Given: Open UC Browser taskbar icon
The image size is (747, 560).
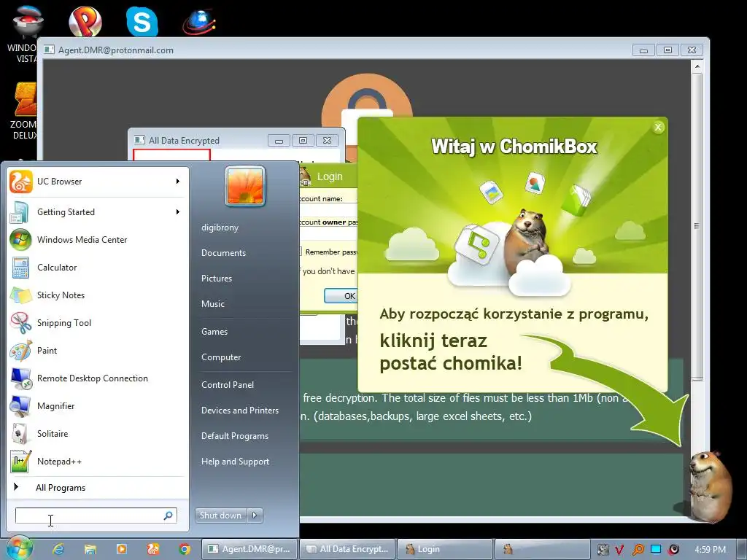Looking at the screenshot, I should pos(153,549).
